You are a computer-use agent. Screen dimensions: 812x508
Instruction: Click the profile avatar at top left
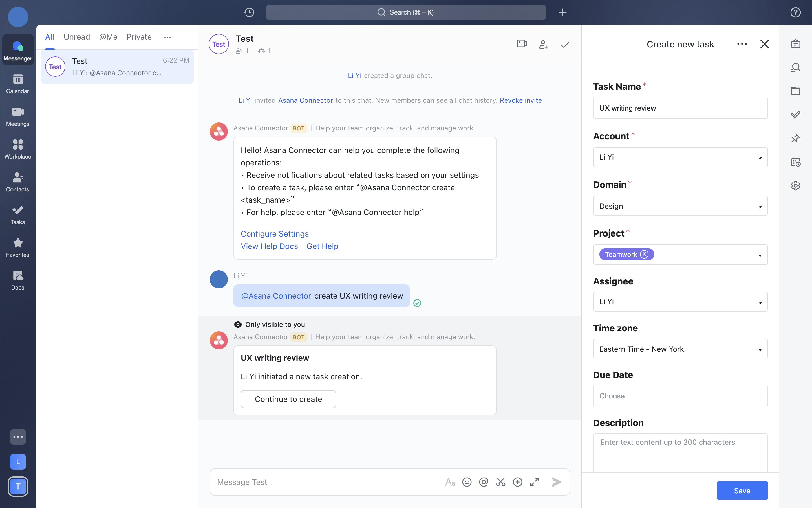coord(18,17)
